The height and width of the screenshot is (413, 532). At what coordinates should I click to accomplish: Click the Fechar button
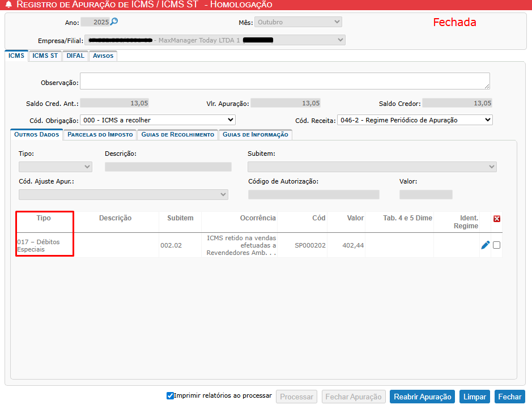pos(509,397)
